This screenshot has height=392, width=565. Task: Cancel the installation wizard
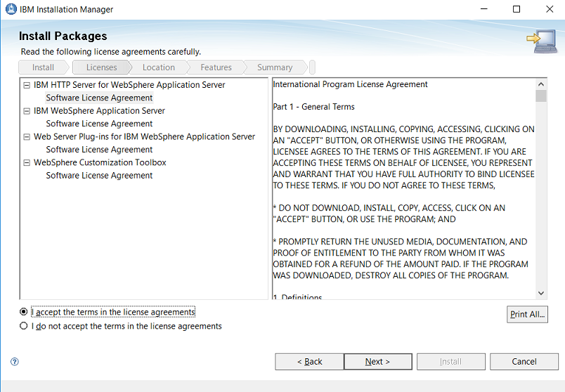(x=524, y=361)
